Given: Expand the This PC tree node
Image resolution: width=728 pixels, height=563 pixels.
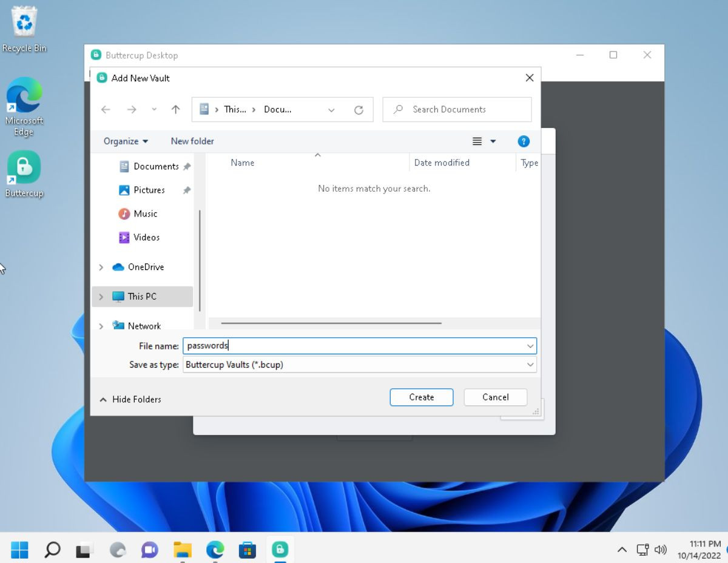Looking at the screenshot, I should [x=101, y=297].
